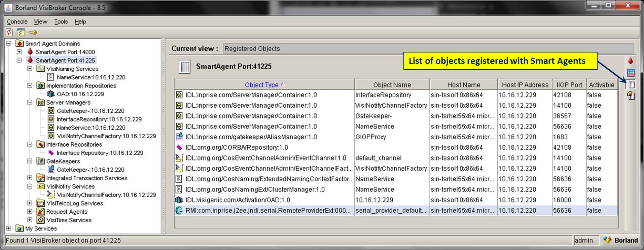Expand SmartAgent Port:14000 node

click(19, 52)
